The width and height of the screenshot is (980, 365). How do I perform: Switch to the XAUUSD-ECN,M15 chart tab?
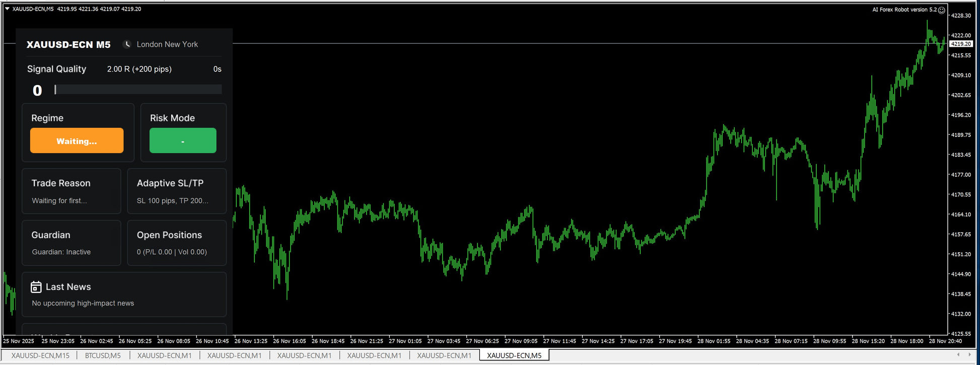[40, 355]
